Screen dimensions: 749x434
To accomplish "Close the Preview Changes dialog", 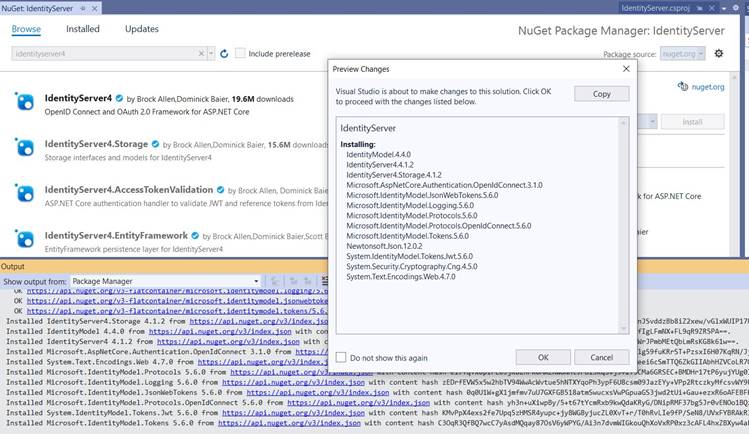I will tap(626, 69).
